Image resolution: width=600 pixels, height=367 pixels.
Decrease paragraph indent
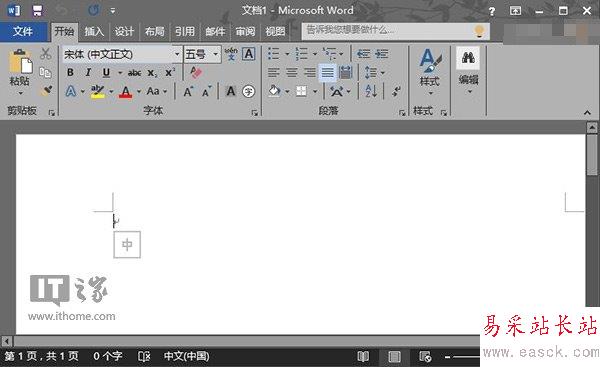click(363, 54)
